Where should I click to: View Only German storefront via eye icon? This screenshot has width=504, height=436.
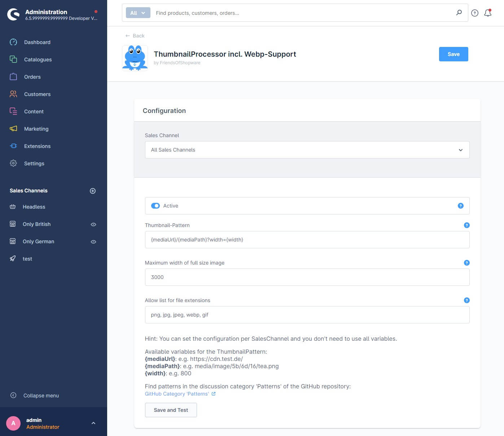93,242
